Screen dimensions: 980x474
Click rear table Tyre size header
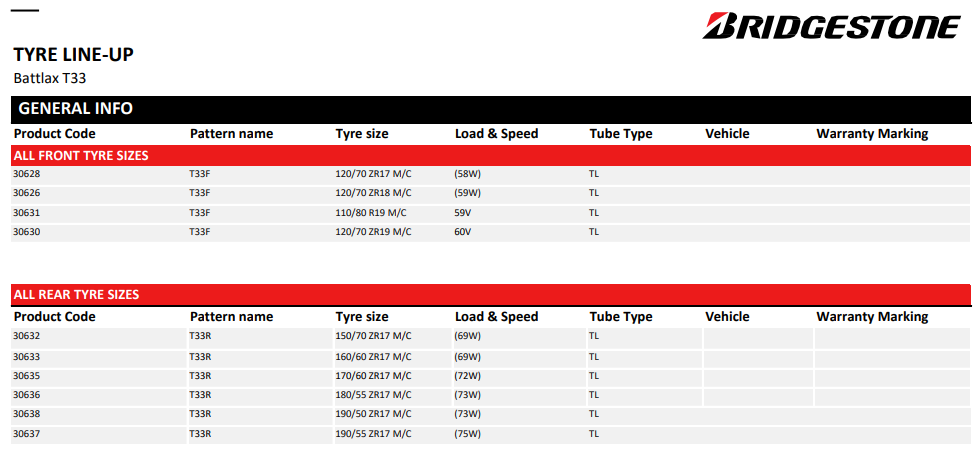(x=362, y=316)
